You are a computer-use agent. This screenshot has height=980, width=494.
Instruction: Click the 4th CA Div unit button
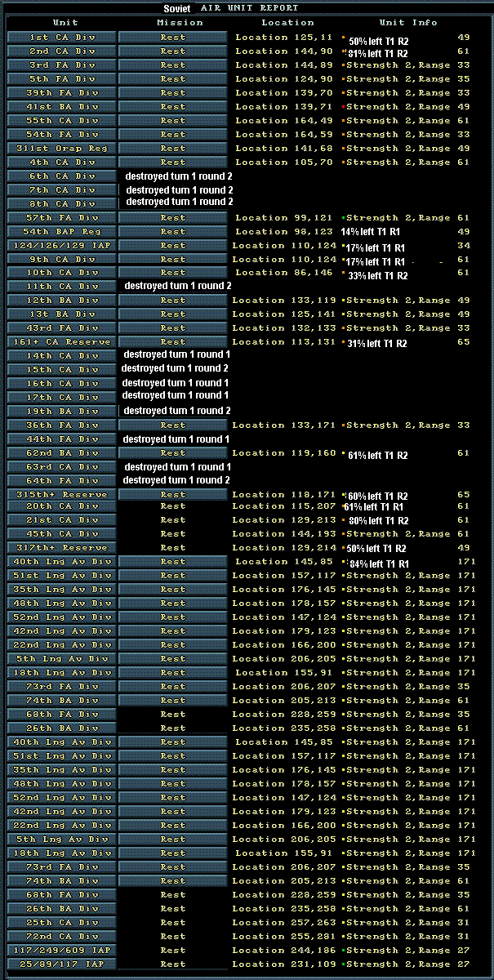point(62,163)
